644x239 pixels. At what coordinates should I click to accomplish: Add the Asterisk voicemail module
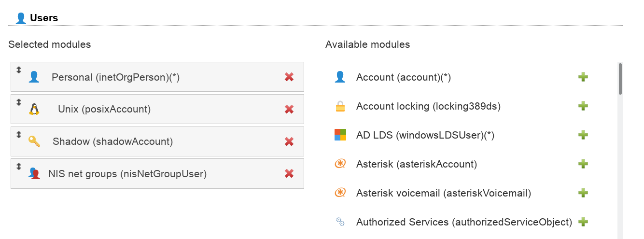[x=583, y=193]
